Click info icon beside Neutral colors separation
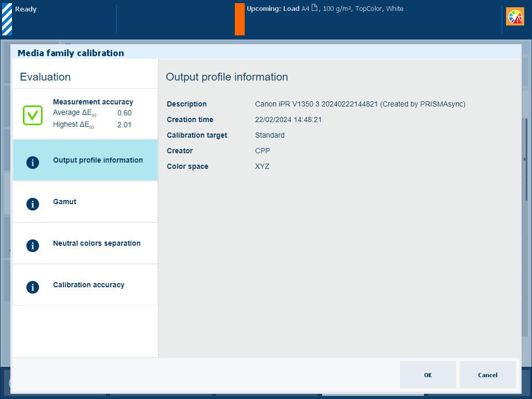This screenshot has width=532, height=399. (33, 245)
